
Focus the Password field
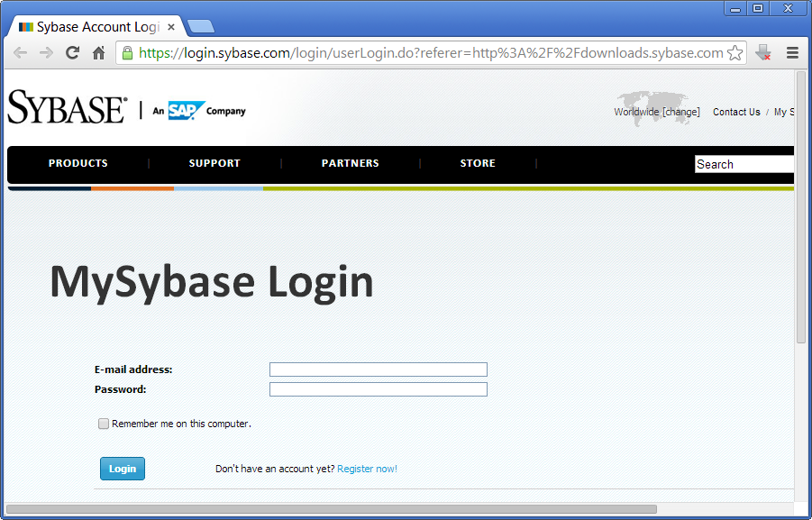(378, 389)
